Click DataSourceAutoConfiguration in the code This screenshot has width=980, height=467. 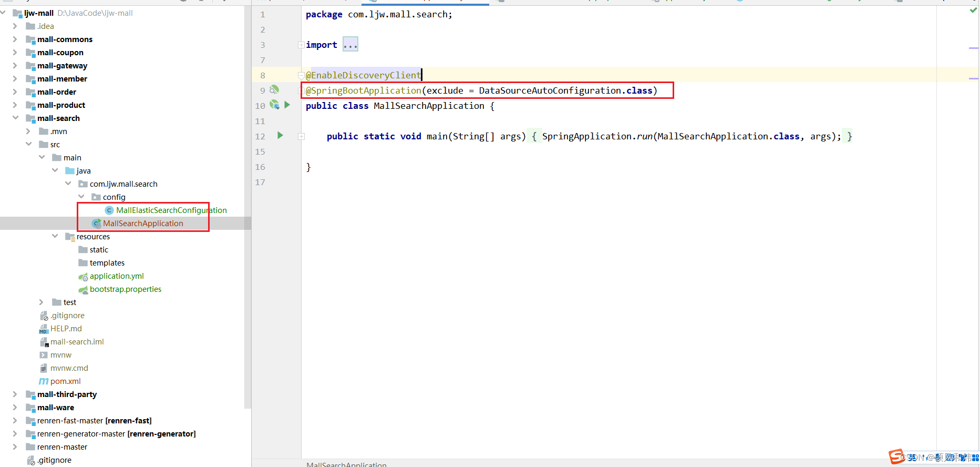[x=550, y=90]
